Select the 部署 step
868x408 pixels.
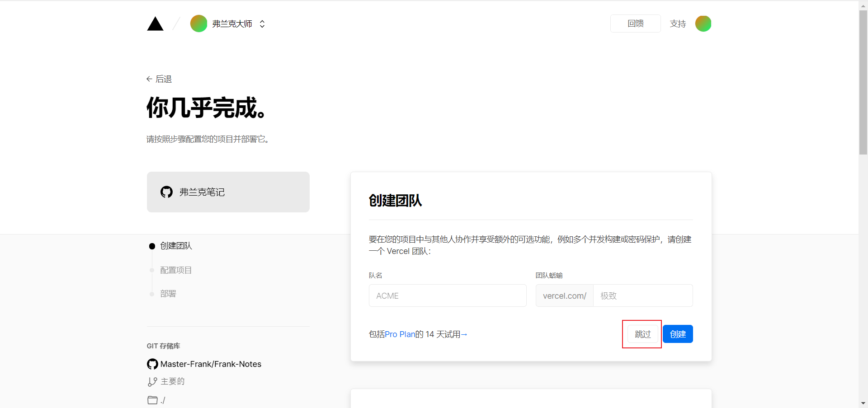(168, 294)
